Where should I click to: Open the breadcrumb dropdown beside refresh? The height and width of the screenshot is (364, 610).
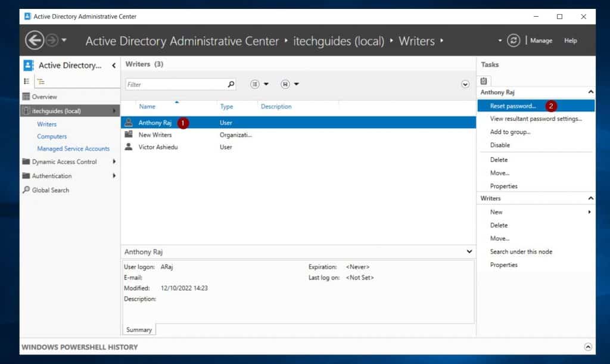[500, 41]
